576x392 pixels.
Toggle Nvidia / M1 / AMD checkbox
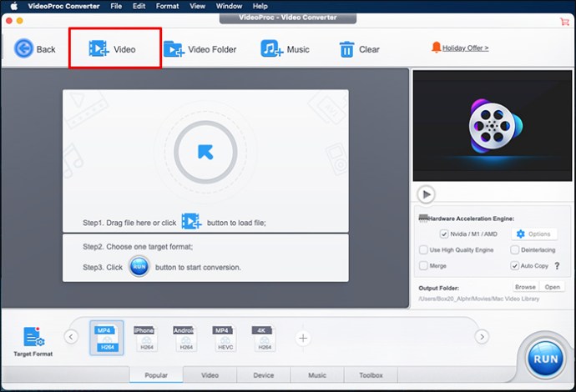click(x=444, y=234)
